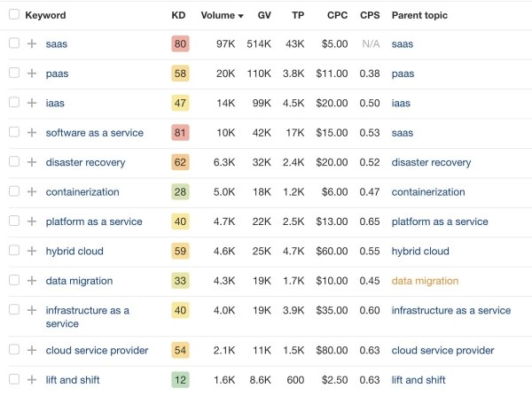Click plus icon next to iaas
The width and height of the screenshot is (532, 396).
(32, 103)
